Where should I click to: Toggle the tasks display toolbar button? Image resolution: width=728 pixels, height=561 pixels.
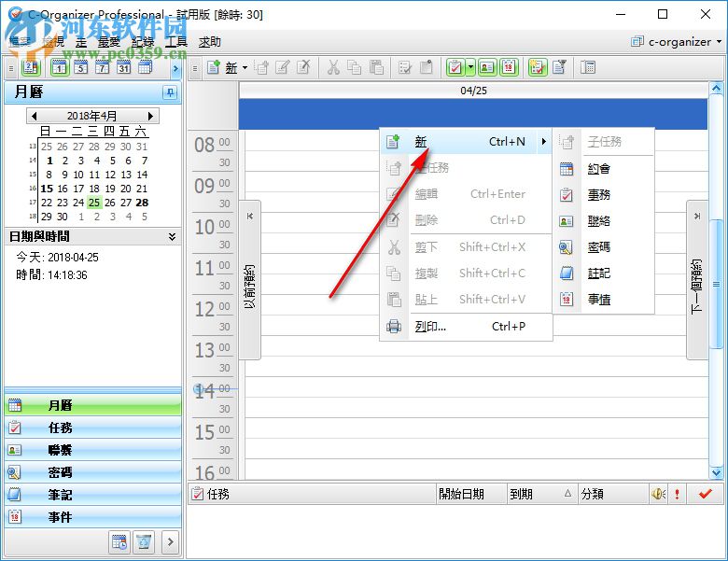point(455,68)
